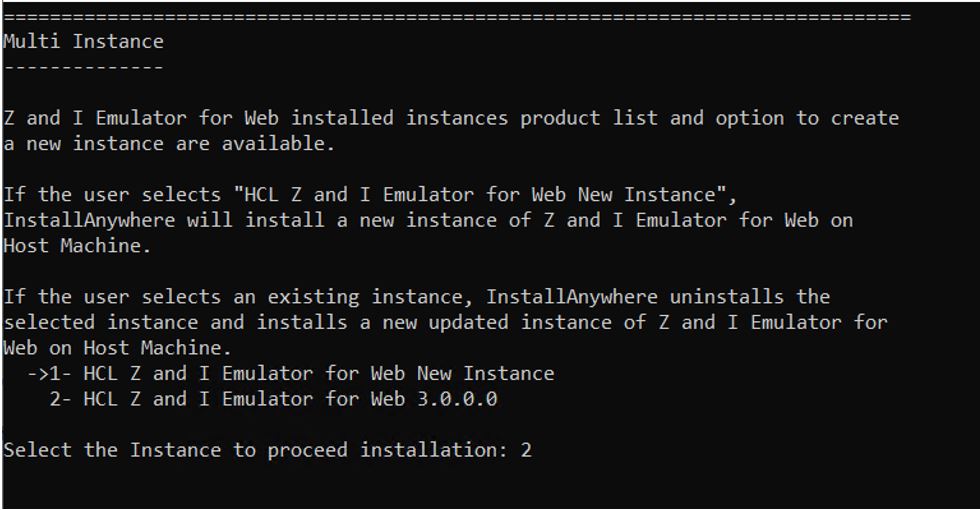
Task: Click the "Multi Instance" heading text
Action: (x=83, y=42)
